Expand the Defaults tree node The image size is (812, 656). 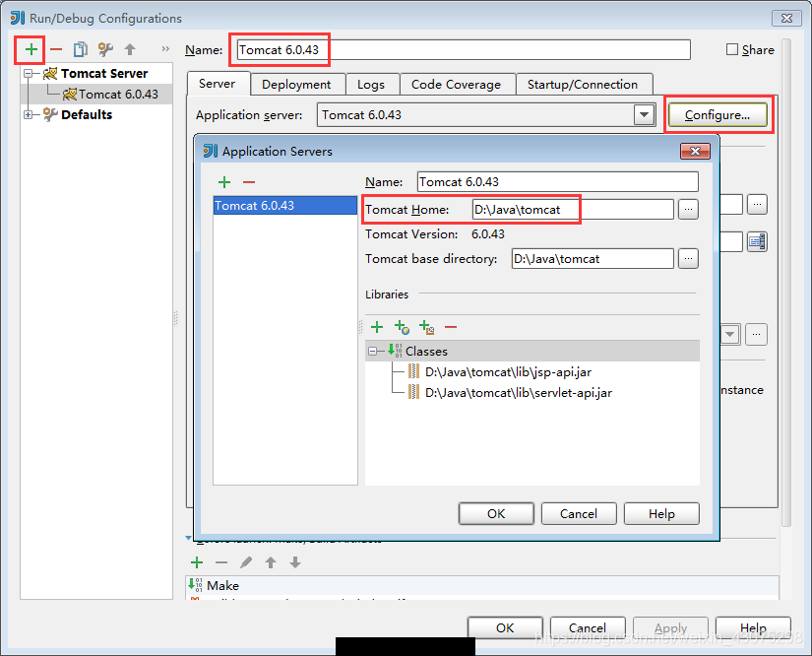click(28, 114)
